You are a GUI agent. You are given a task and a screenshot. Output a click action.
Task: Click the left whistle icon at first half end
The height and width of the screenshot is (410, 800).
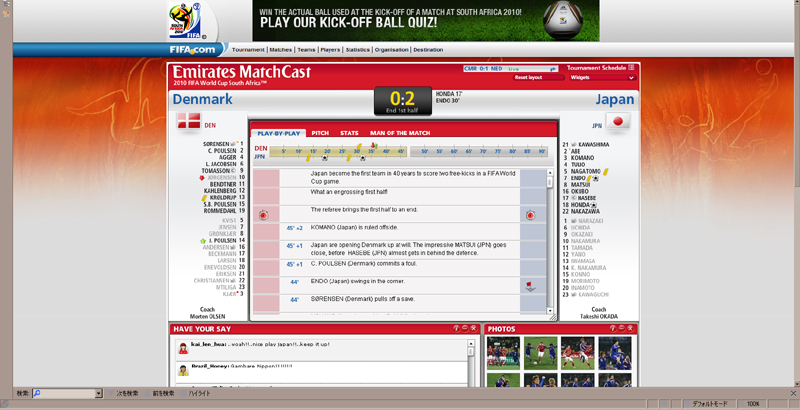pos(263,215)
